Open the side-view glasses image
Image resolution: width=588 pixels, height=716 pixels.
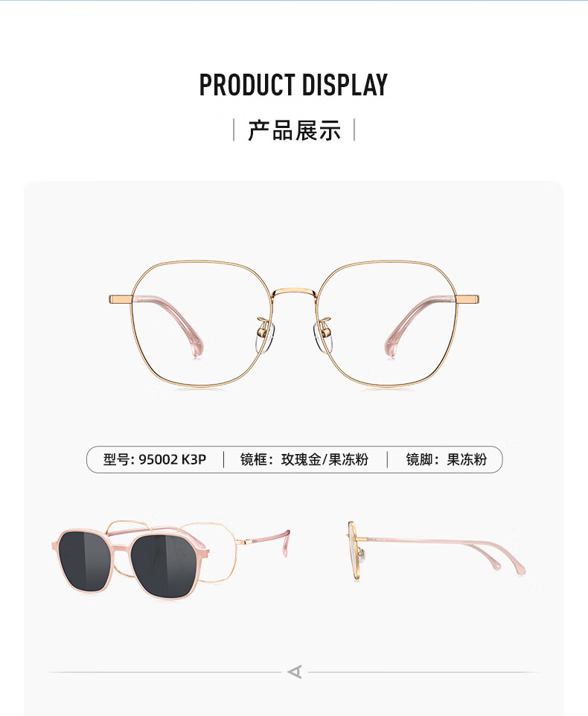[436, 552]
